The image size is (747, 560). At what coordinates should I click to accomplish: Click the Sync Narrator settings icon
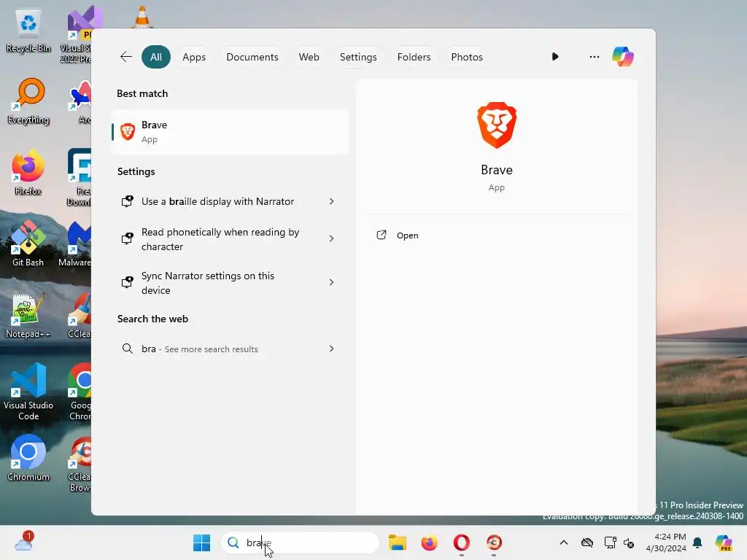pos(127,282)
